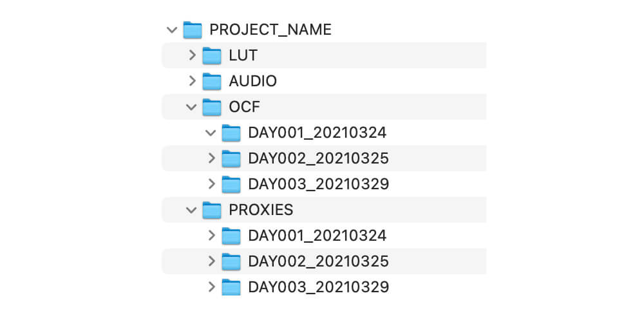Click DAY001_20210324 folder icon under OCF

[231, 133]
